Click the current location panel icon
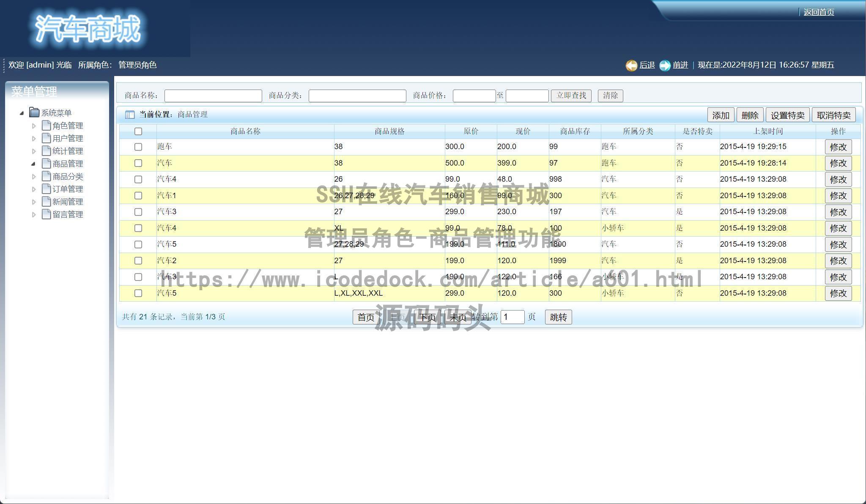866x504 pixels. pos(130,115)
